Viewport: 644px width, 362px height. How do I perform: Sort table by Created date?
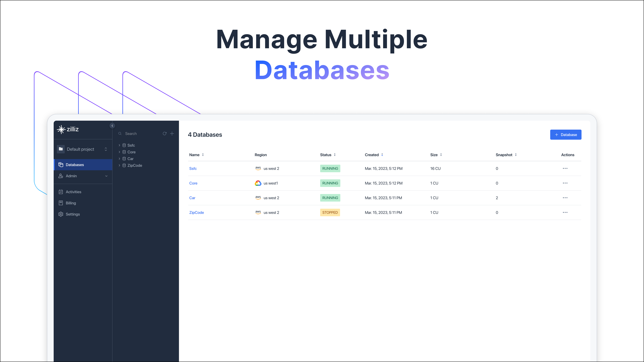382,155
